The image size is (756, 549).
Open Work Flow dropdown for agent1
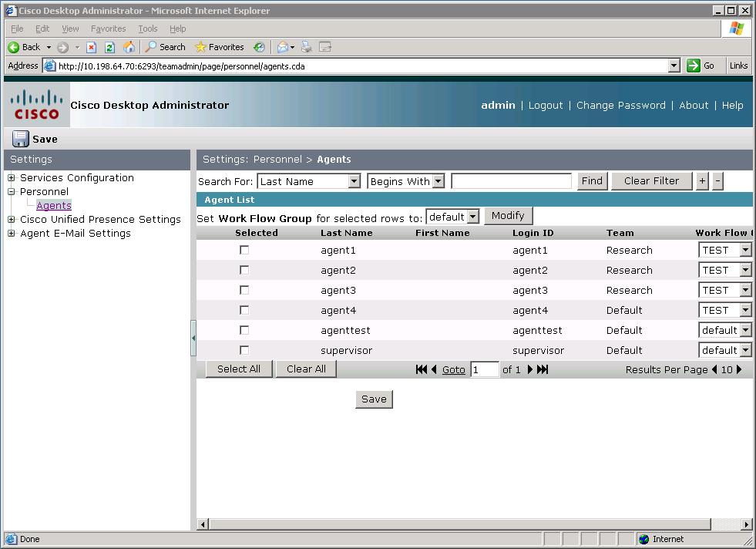pyautogui.click(x=745, y=250)
